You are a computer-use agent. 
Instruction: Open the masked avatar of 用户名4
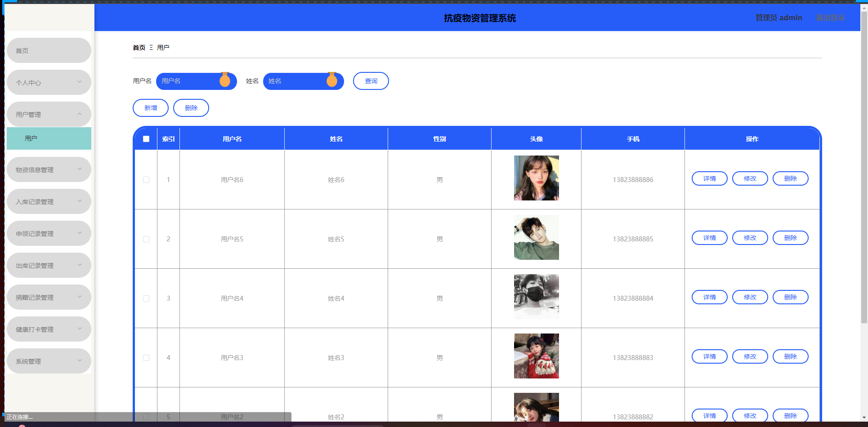click(536, 297)
